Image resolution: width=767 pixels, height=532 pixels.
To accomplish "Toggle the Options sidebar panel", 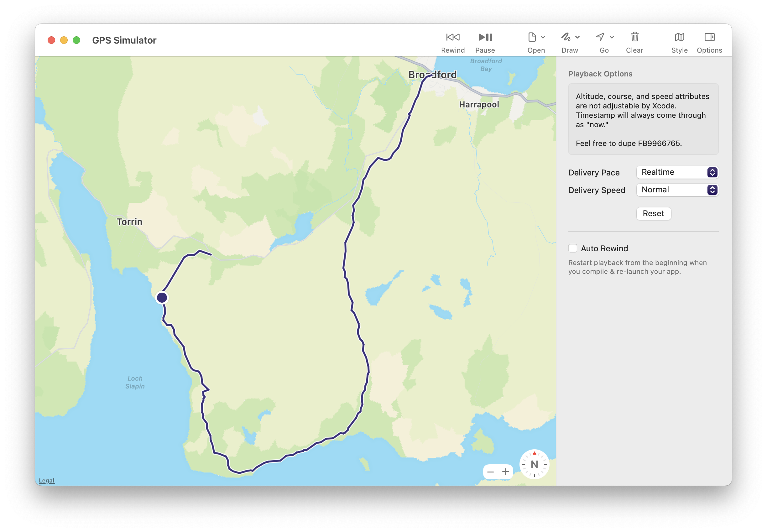I will point(709,42).
